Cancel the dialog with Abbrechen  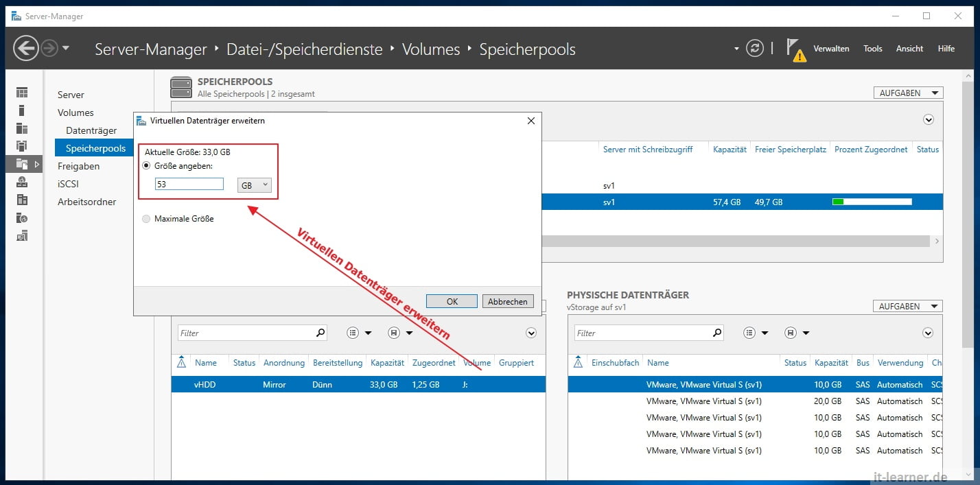point(508,300)
